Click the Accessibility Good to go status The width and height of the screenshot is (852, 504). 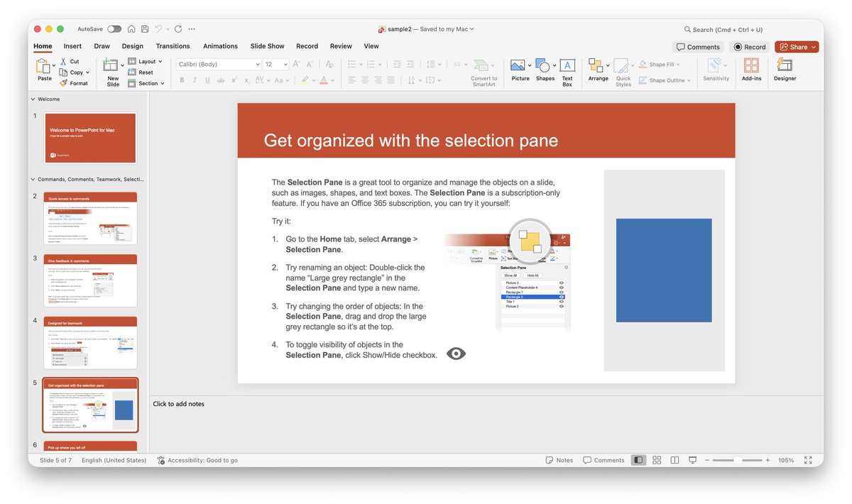pos(197,460)
